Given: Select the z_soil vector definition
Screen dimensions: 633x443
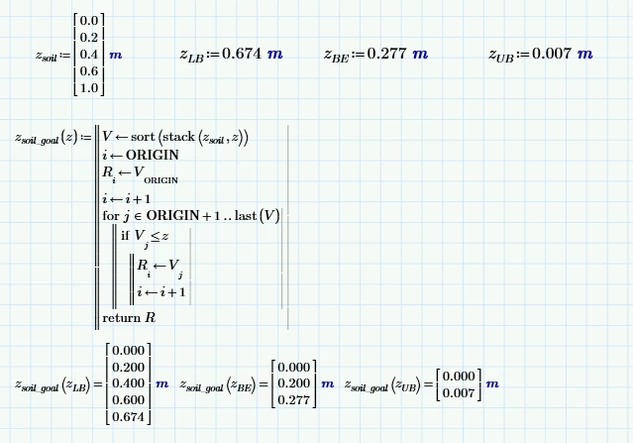Looking at the screenshot, I should [x=79, y=54].
